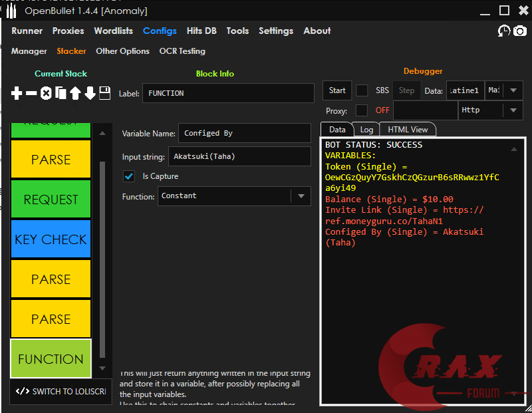The width and height of the screenshot is (532, 413).
Task: Select the PARAGRAPH-top PARSE block below first REQUEST
Action: click(x=51, y=159)
